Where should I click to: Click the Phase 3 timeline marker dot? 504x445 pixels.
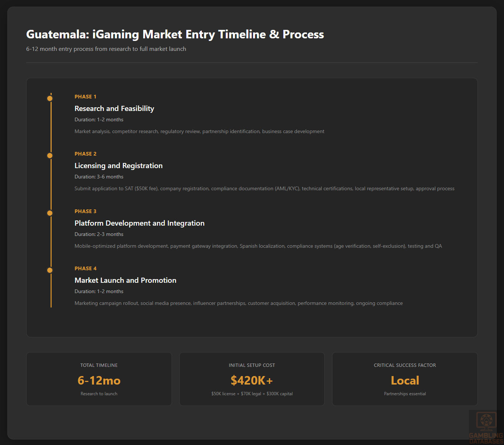50,213
